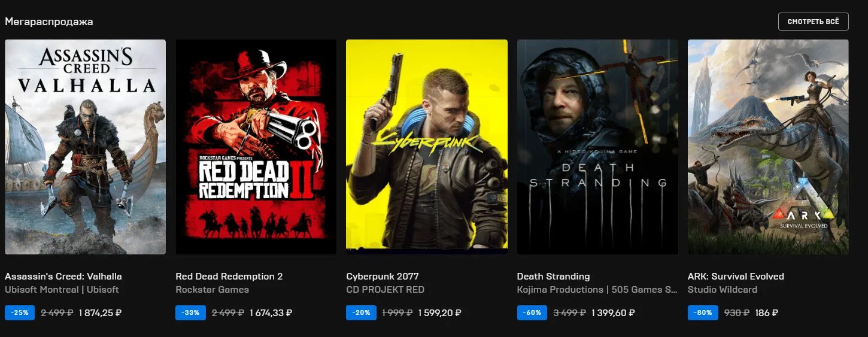Click the CD PROJEKT RED developer name
Screen dimensions: 868x337
385,290
